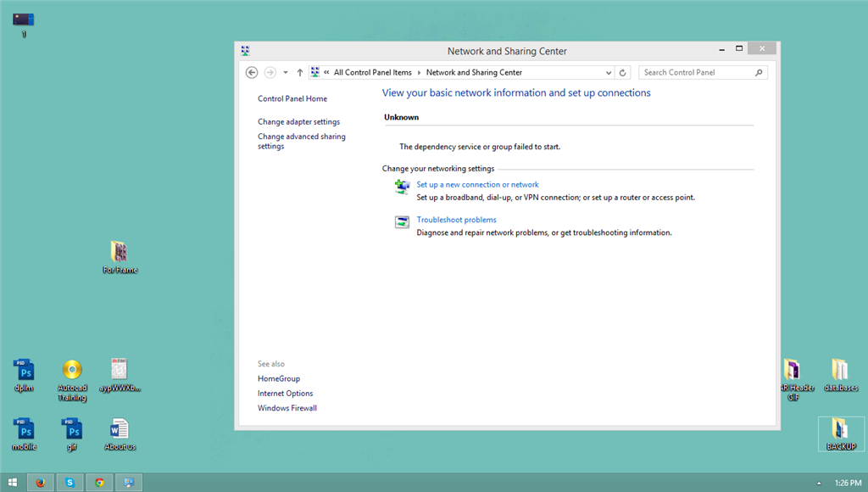Screen dimensions: 868x492
Task: Click the Control Panel taskbar button
Action: [x=129, y=483]
